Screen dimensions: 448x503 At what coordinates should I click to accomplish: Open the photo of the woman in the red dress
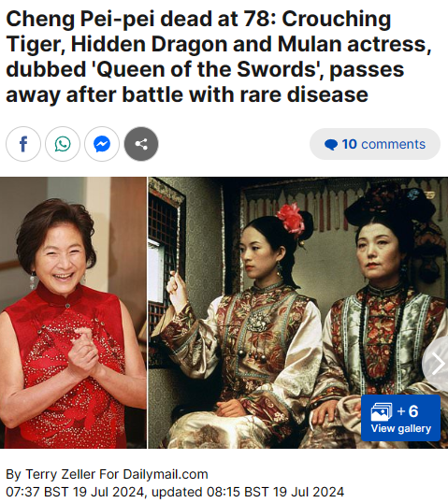tap(73, 312)
